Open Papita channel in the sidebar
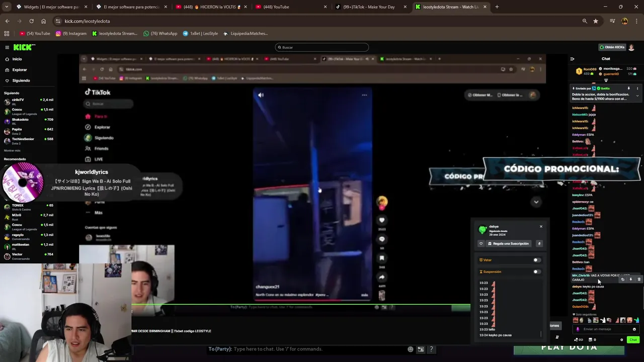Screen dimensions: 644x362 tap(29, 131)
